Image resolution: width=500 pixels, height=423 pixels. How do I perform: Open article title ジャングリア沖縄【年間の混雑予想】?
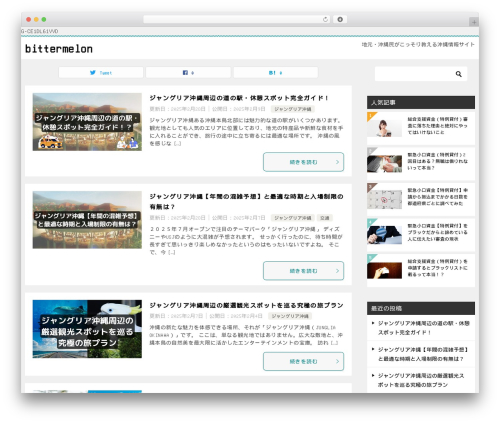point(246,201)
